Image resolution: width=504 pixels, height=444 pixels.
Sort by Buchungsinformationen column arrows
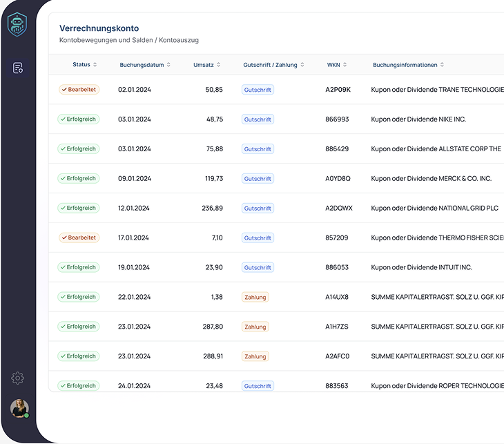click(442, 65)
